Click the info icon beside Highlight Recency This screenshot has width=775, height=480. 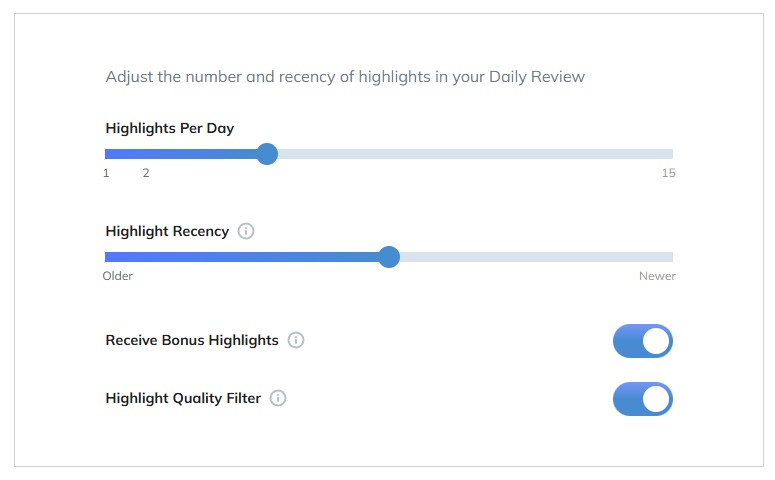tap(246, 231)
